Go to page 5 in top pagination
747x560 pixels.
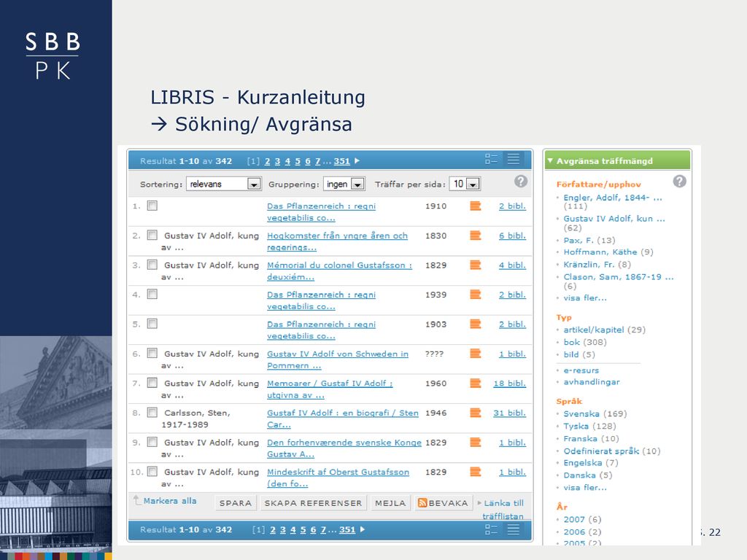[298, 161]
